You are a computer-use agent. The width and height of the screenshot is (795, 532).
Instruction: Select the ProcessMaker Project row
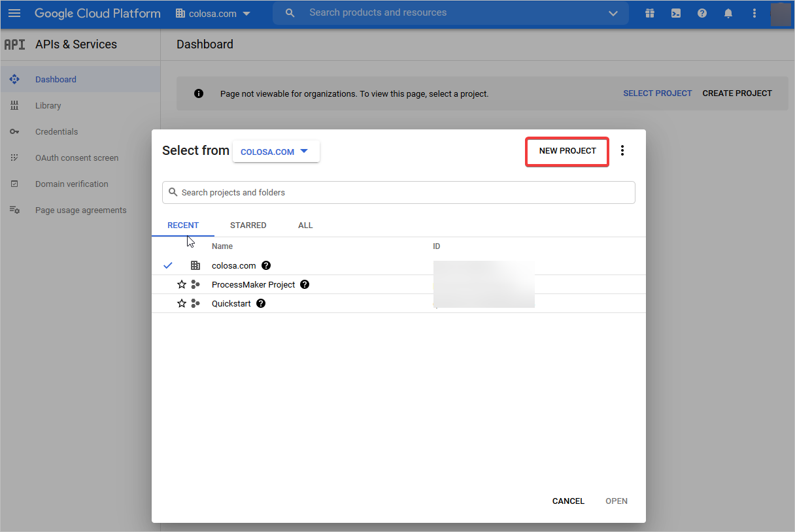[x=399, y=284]
